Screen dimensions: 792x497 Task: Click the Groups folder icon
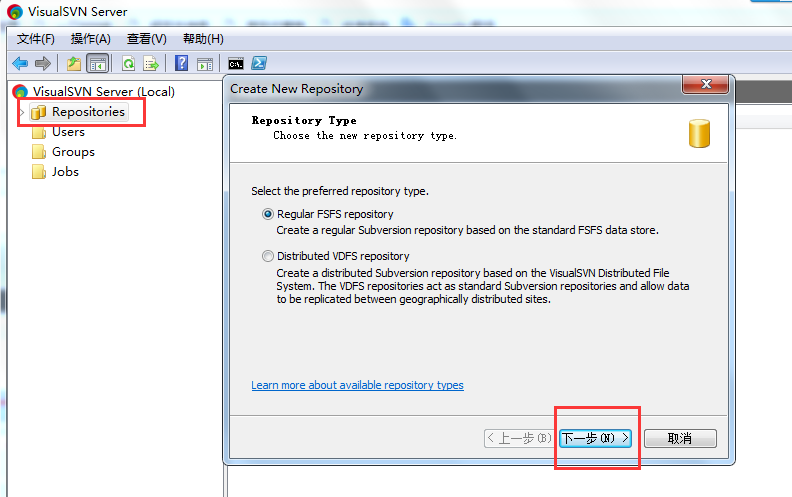tap(39, 152)
